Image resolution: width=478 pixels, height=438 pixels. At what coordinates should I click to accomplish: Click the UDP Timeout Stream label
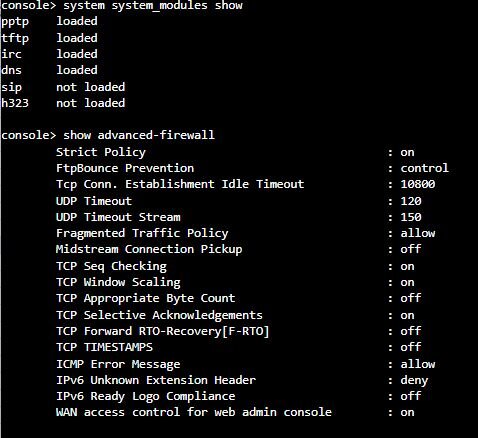pos(118,217)
